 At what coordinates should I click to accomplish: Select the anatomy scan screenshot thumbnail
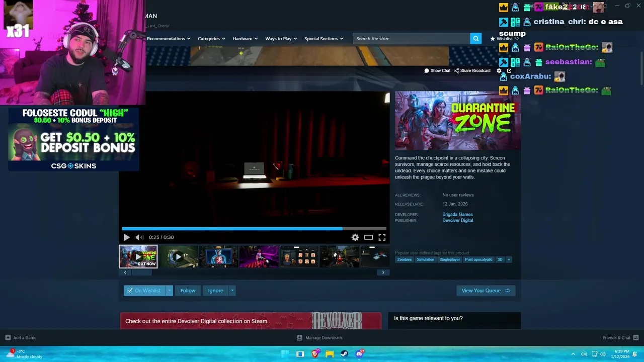218,256
